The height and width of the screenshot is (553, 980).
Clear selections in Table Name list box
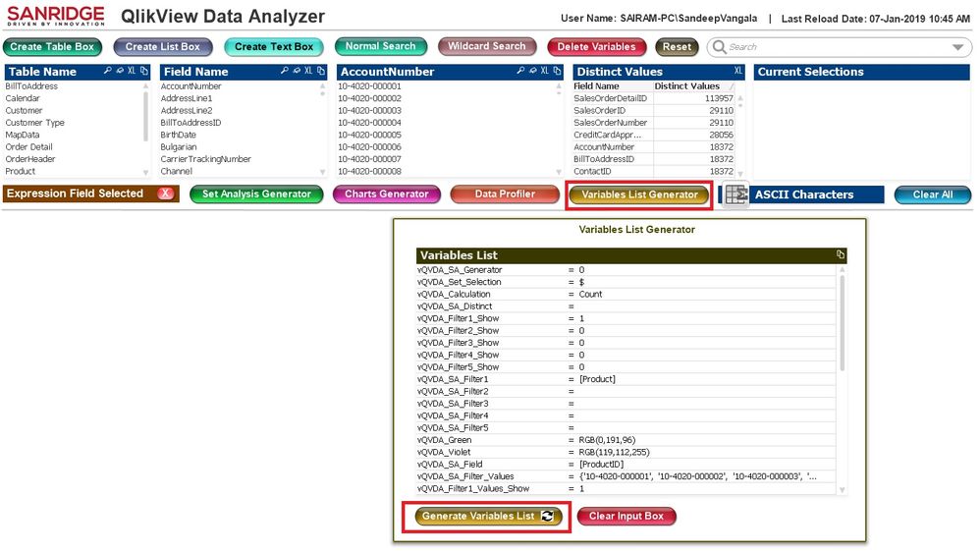point(120,71)
